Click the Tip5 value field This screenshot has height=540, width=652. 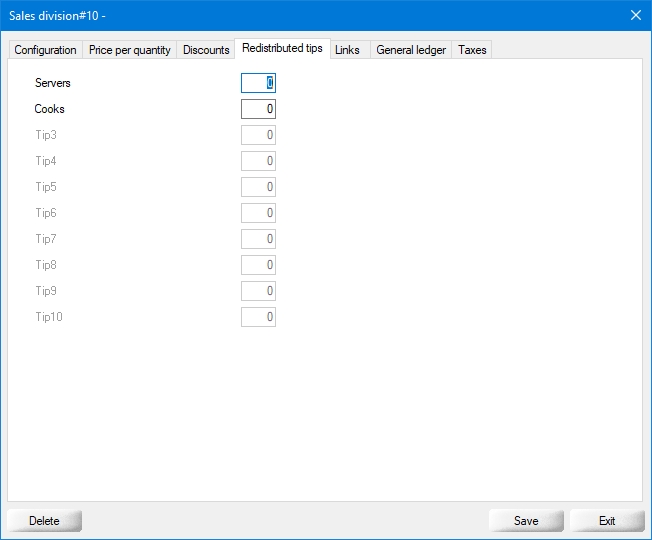pos(258,187)
